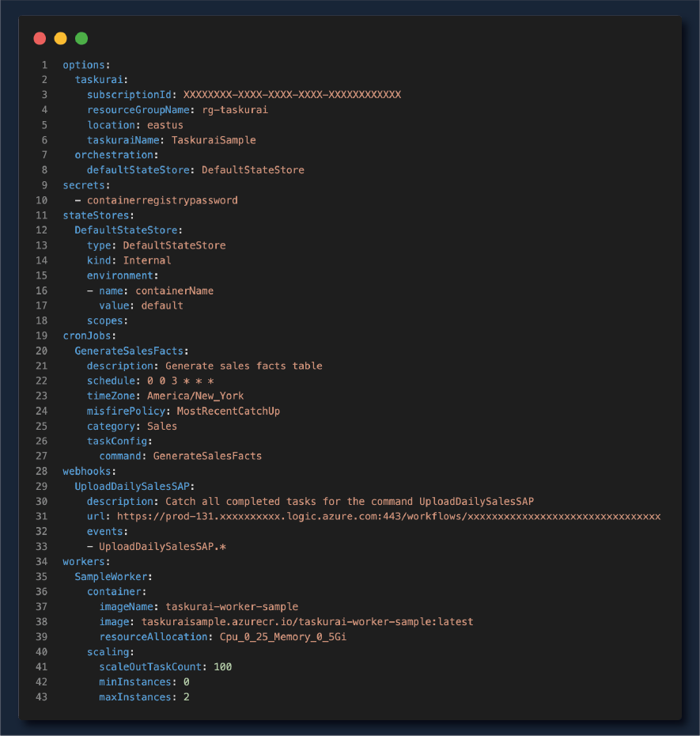The height and width of the screenshot is (736, 700).
Task: Click 'DefaultStateStore:' key on line 12
Action: click(x=129, y=230)
